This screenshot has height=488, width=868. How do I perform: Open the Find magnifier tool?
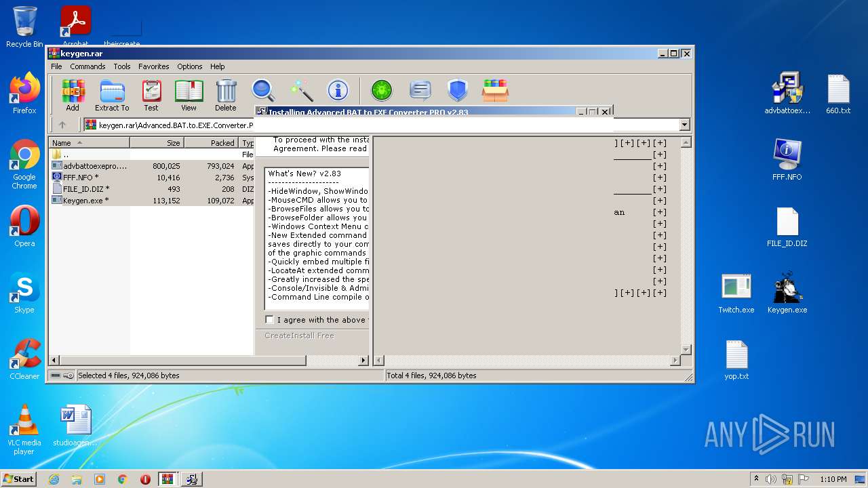(x=263, y=90)
